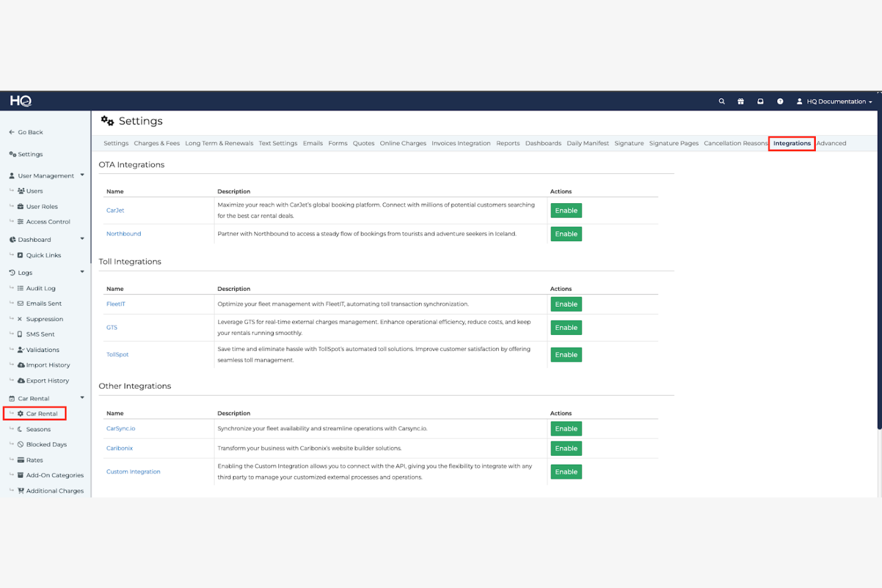Open the Northbound integration link
The width and height of the screenshot is (882, 588).
click(x=123, y=234)
